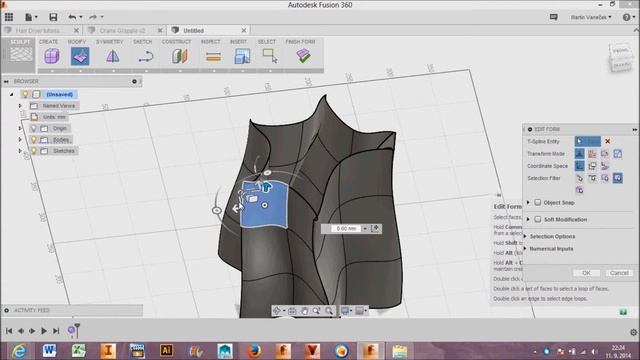The height and width of the screenshot is (360, 640).
Task: Select the Sketch spline tool
Action: 145,56
